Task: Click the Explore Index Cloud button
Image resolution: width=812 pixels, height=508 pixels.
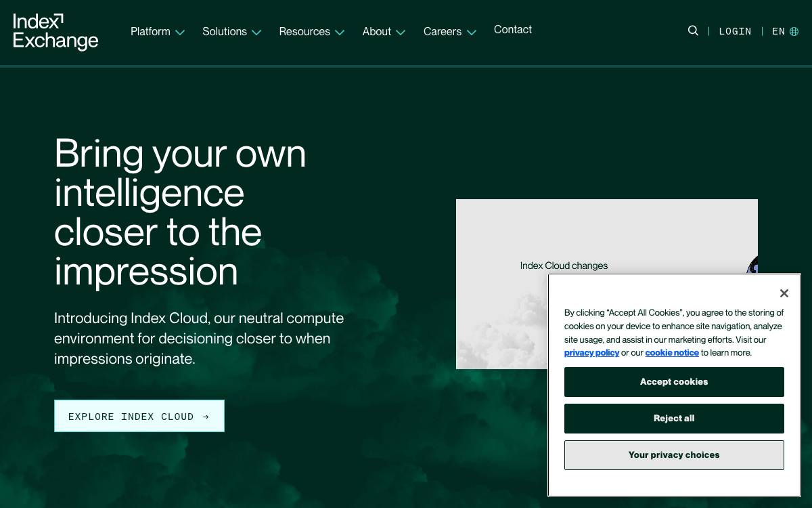Action: (x=139, y=416)
